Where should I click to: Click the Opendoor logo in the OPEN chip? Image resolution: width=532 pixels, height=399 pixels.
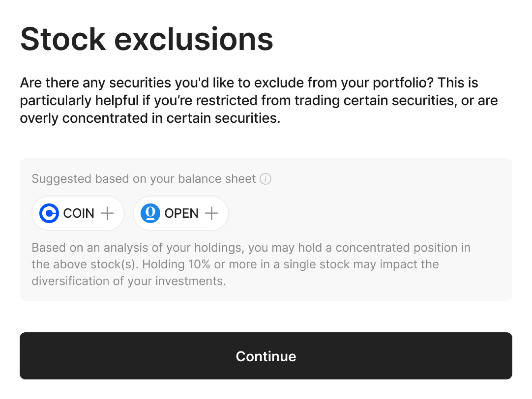[x=150, y=213]
